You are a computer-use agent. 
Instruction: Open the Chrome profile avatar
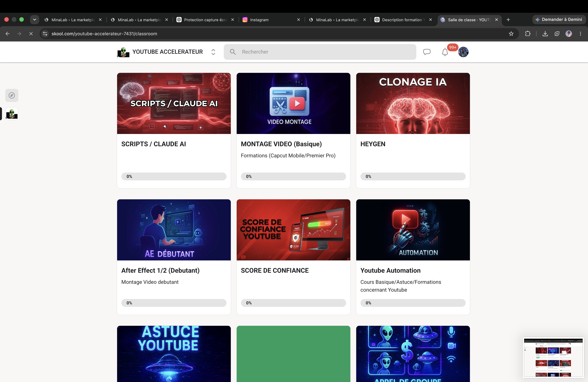pos(569,34)
